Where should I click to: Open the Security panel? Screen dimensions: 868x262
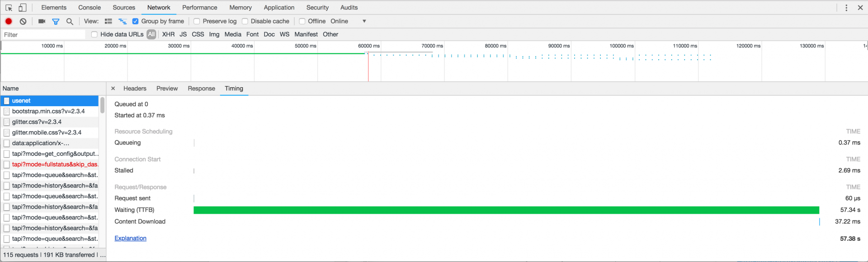317,8
